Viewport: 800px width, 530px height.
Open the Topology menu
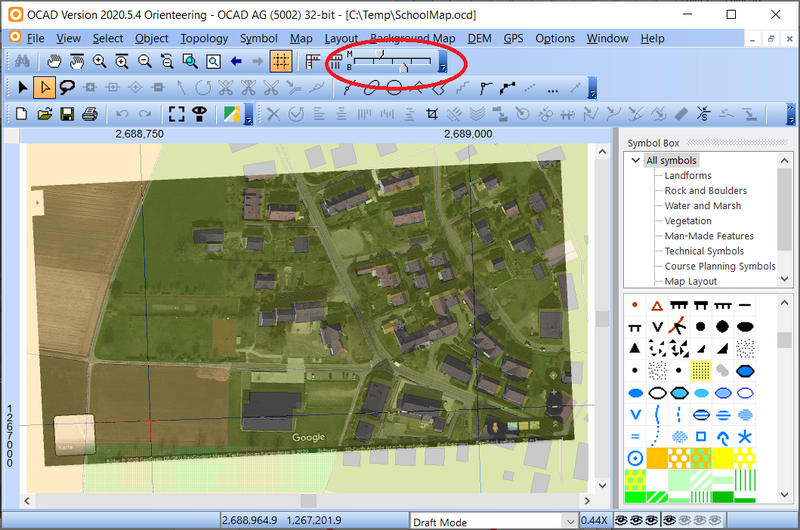click(x=204, y=38)
